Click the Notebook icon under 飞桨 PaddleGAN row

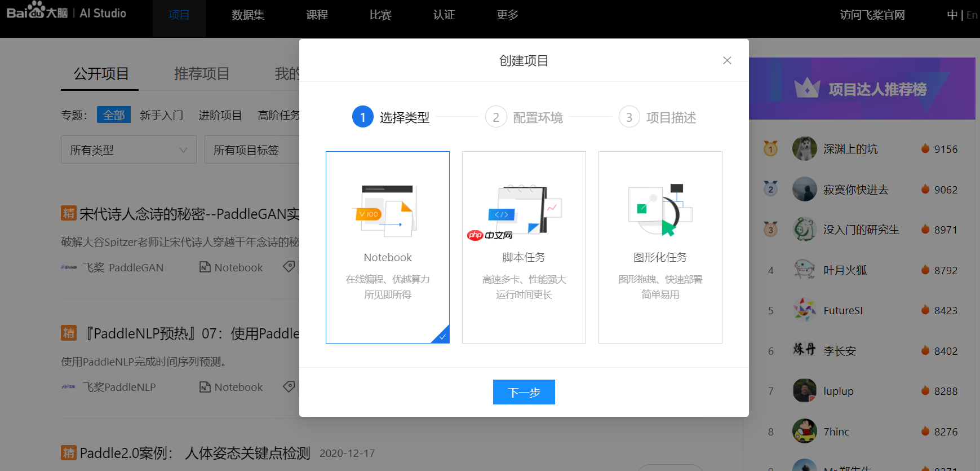(x=205, y=267)
